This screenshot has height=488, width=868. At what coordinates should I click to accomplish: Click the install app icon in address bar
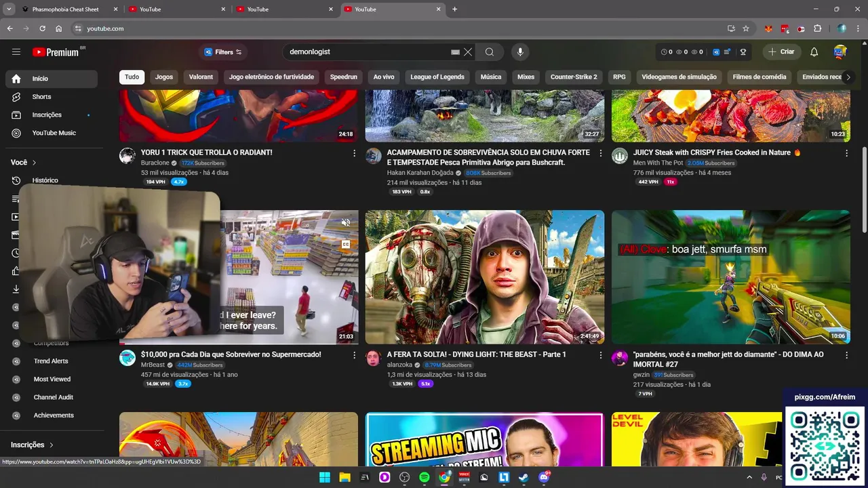pyautogui.click(x=731, y=28)
